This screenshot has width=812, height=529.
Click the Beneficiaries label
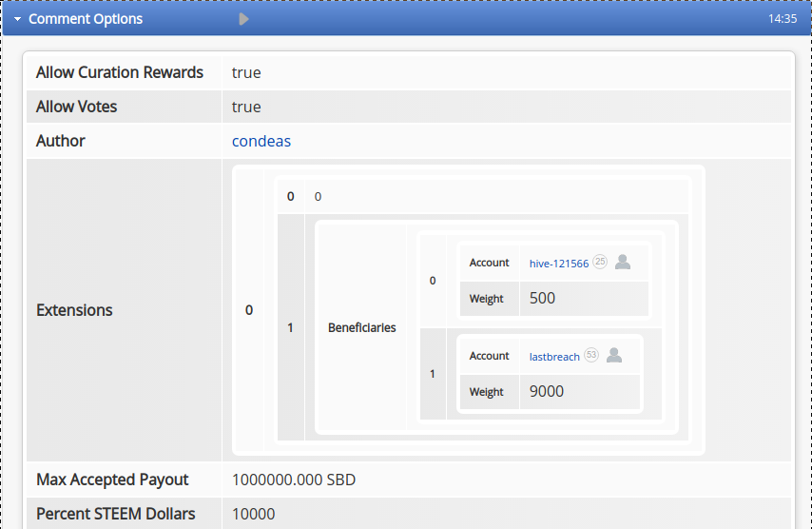tap(361, 327)
